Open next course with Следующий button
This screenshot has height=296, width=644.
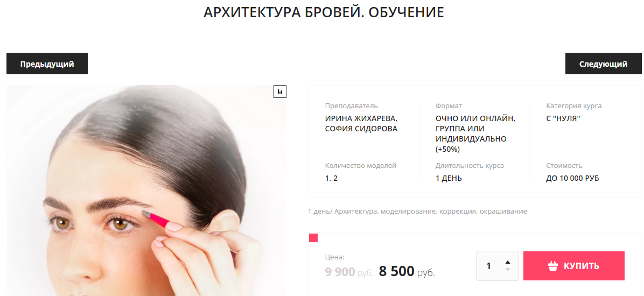pyautogui.click(x=603, y=64)
